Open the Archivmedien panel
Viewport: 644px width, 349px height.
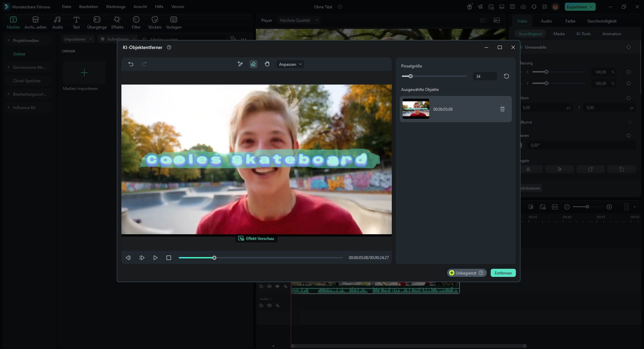(36, 22)
